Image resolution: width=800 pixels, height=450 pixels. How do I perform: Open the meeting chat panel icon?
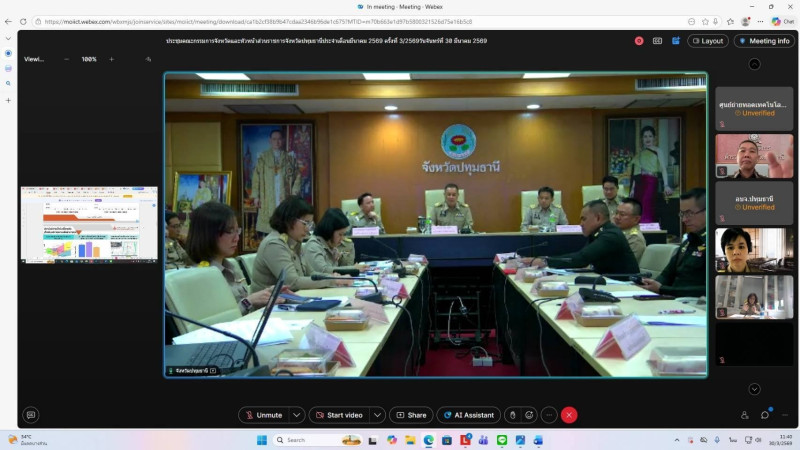765,415
